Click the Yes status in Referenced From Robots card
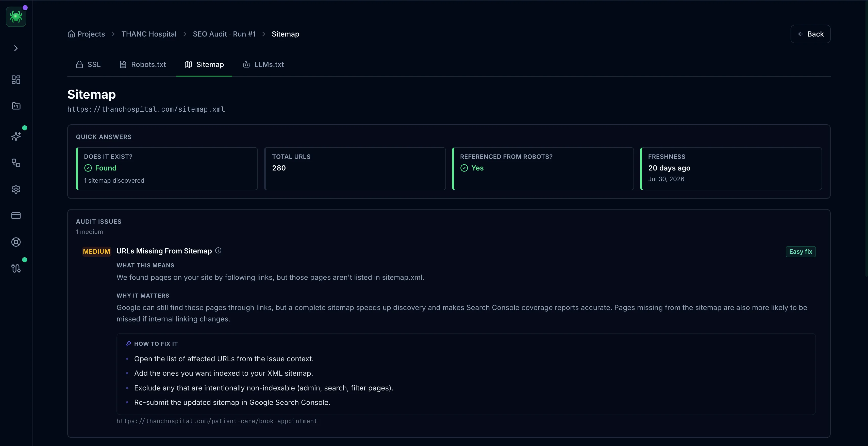 click(x=472, y=168)
